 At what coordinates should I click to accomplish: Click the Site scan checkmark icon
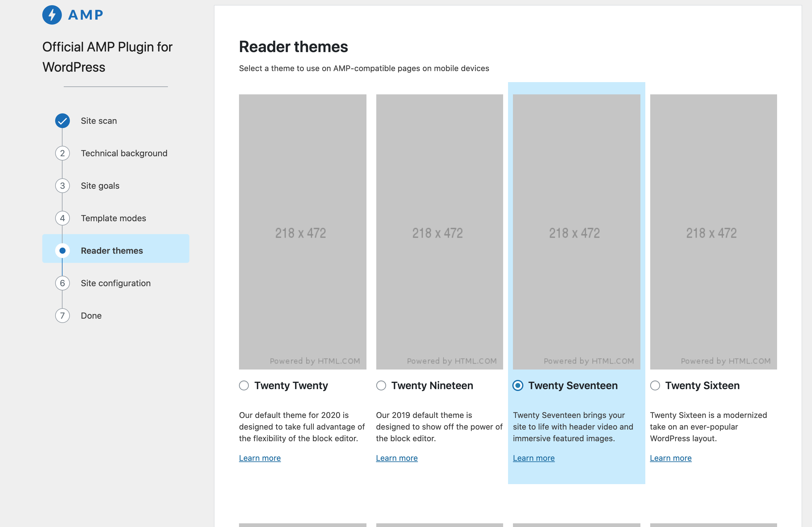point(63,121)
